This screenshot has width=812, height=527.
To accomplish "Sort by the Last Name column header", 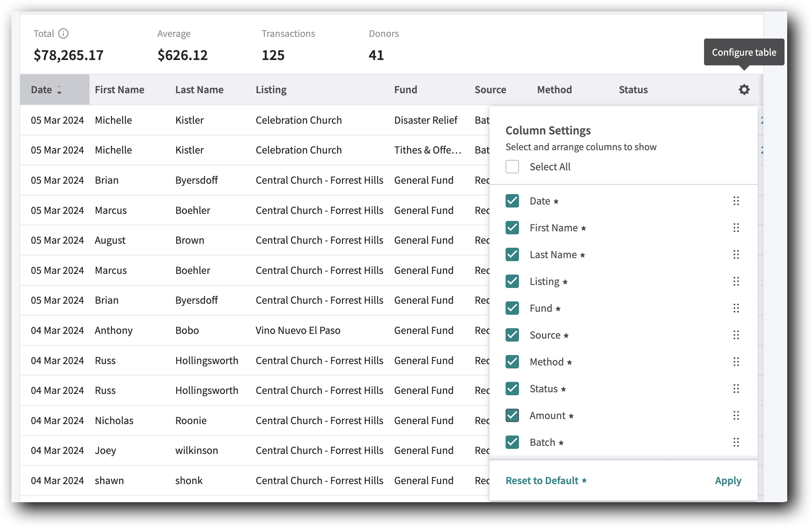I will (199, 90).
